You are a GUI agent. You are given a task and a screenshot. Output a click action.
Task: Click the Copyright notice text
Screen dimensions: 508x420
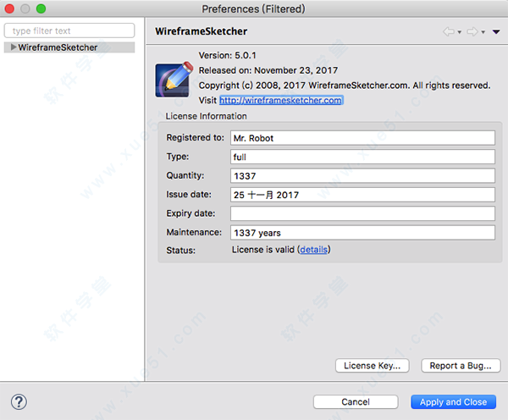(345, 86)
